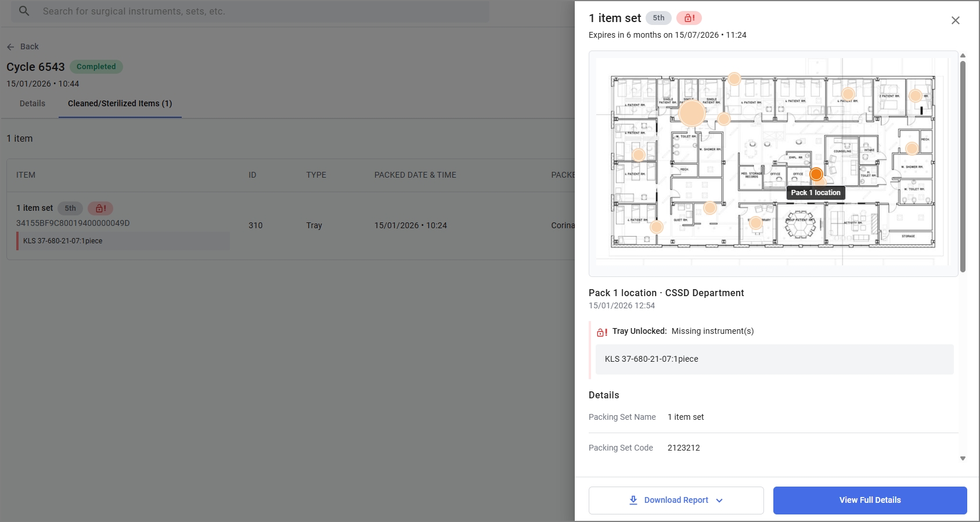The height and width of the screenshot is (522, 980).
Task: Click the download icon in Download Report
Action: (633, 500)
